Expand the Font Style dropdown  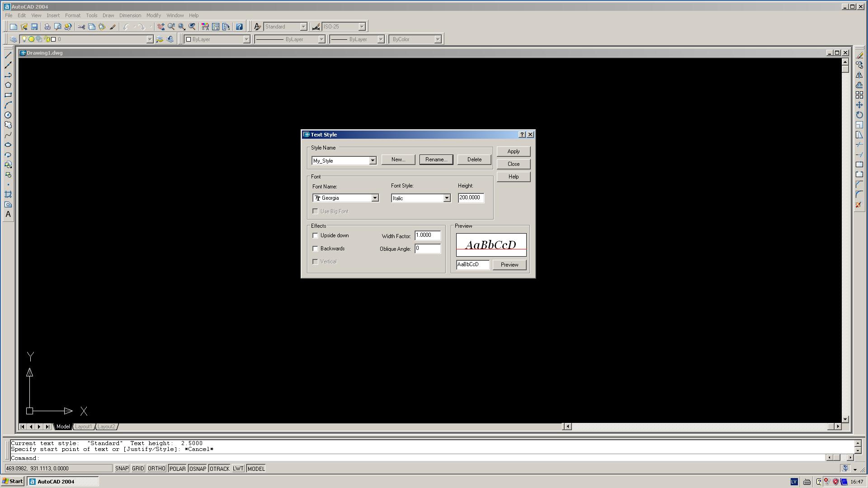coord(447,198)
